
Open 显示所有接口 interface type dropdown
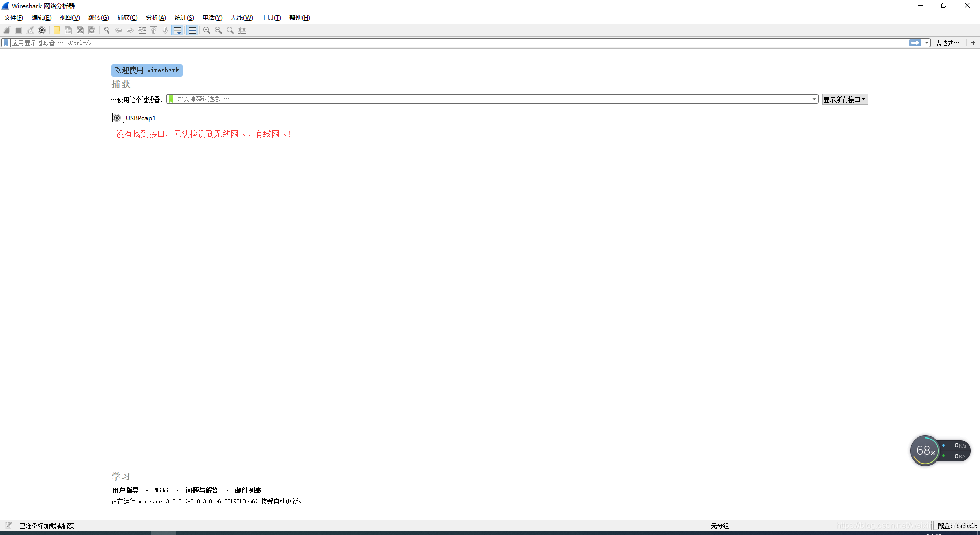point(845,100)
